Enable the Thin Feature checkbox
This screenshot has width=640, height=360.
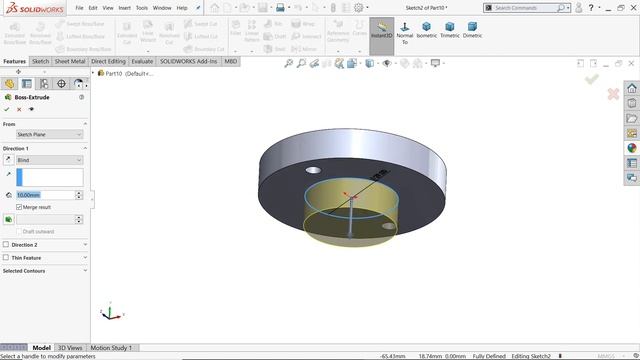[x=6, y=258]
